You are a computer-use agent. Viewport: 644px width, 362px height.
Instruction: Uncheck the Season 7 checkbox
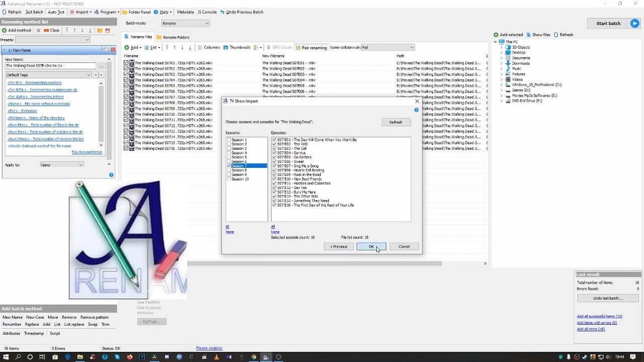229,166
